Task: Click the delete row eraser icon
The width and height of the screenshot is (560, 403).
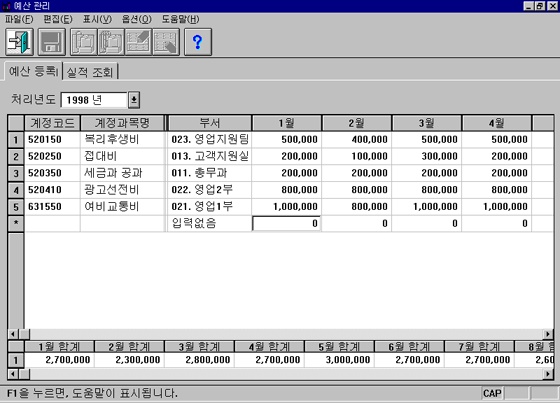Action: (166, 42)
